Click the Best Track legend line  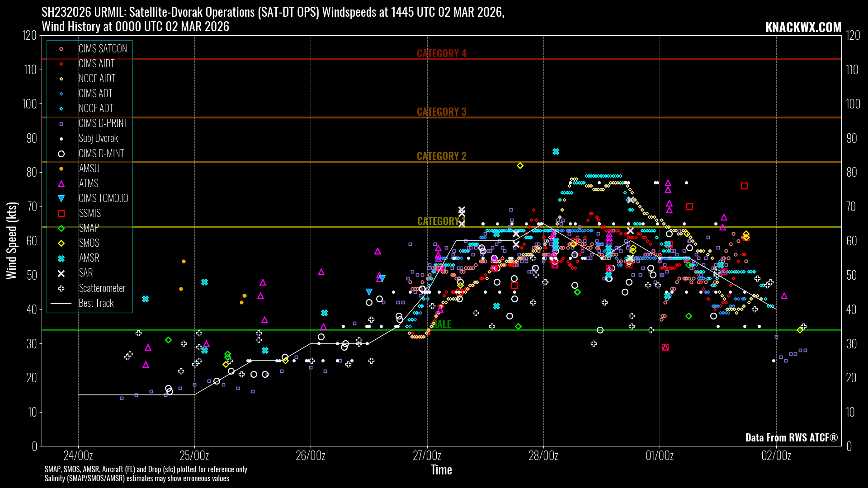[61, 303]
